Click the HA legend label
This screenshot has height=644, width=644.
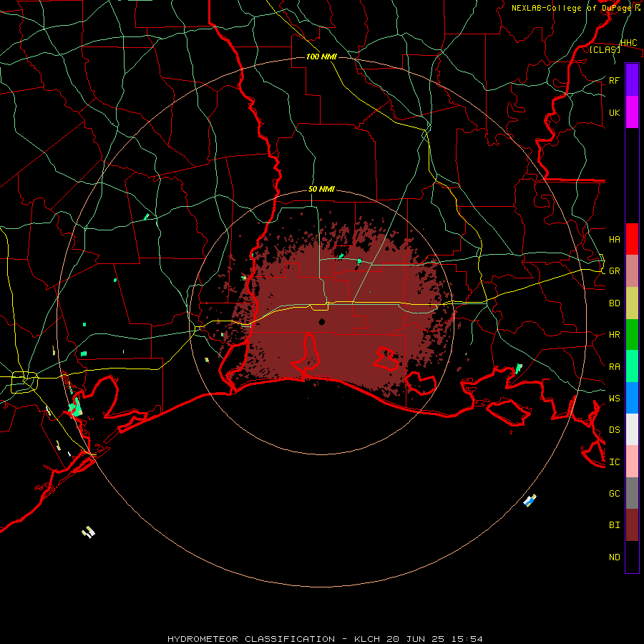click(614, 239)
